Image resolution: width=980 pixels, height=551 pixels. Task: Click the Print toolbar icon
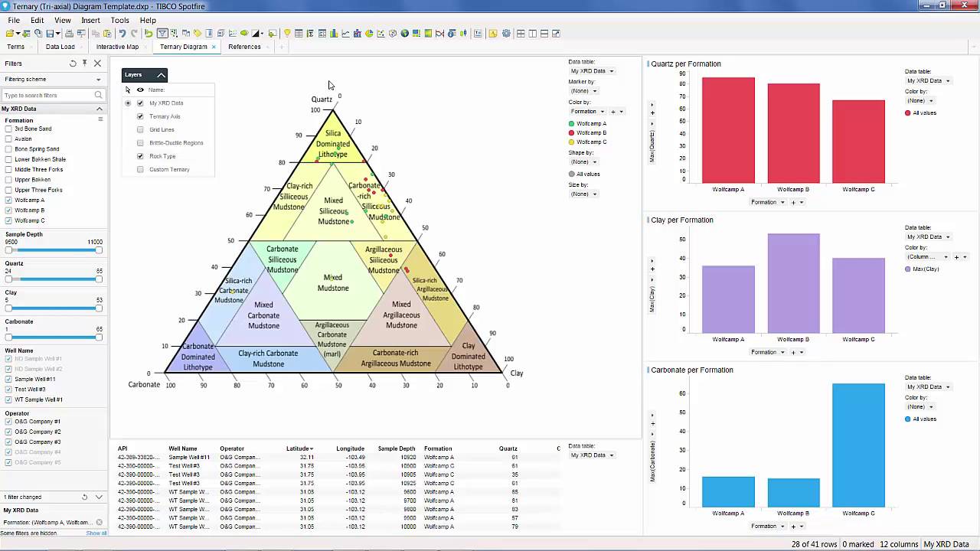tap(69, 34)
